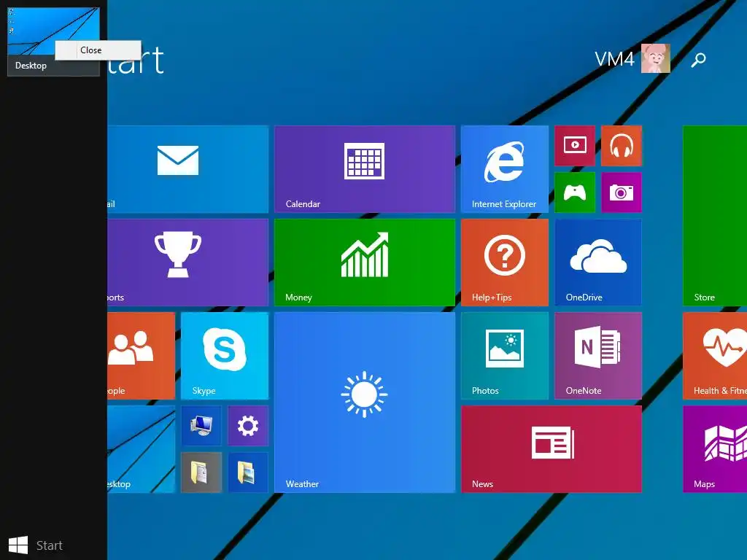Open the PC settings gear tile
Viewport: 747px width, 560px height.
[248, 426]
